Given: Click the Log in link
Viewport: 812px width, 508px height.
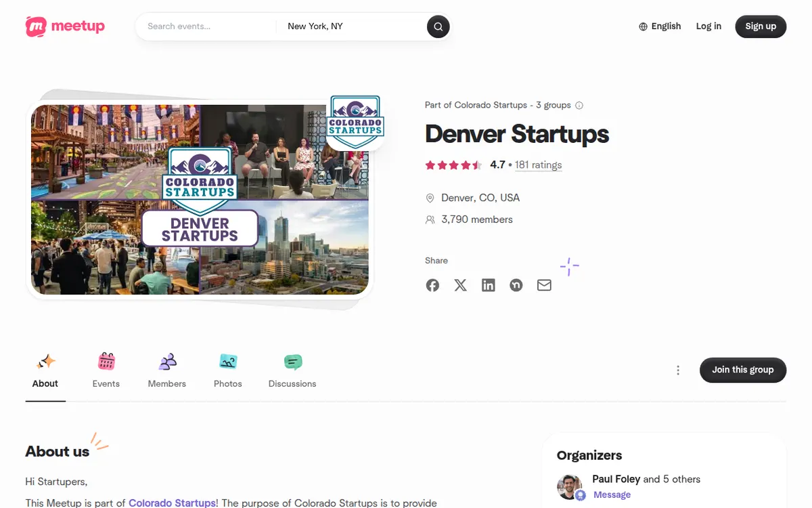Looking at the screenshot, I should 708,26.
